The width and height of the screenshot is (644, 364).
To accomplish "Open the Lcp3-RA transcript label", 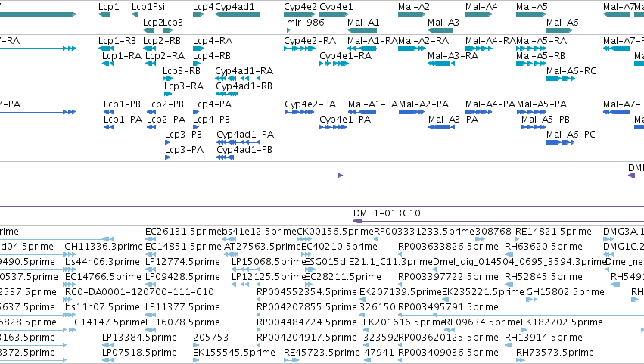I will 184,86.
